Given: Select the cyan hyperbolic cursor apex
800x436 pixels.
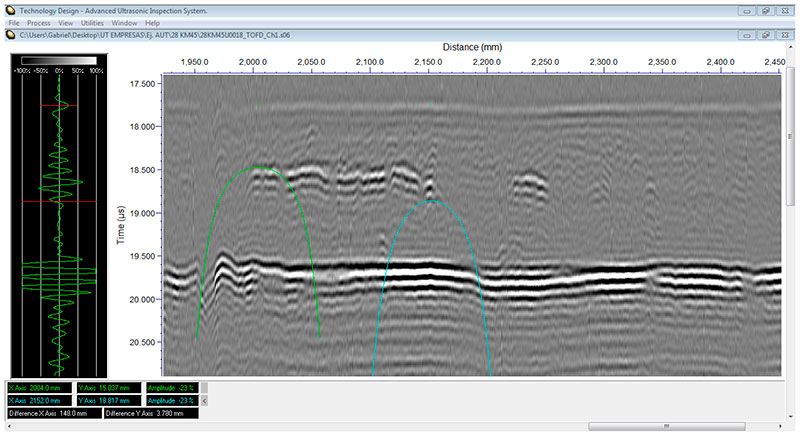Looking at the screenshot, I should point(432,201).
